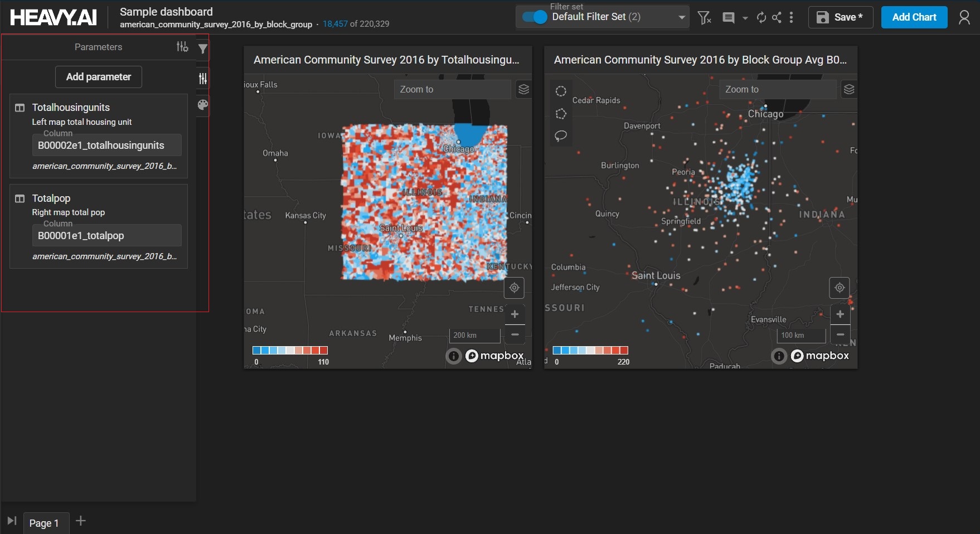This screenshot has width=980, height=534.
Task: Toggle the Default Filter Set switch
Action: pos(535,17)
